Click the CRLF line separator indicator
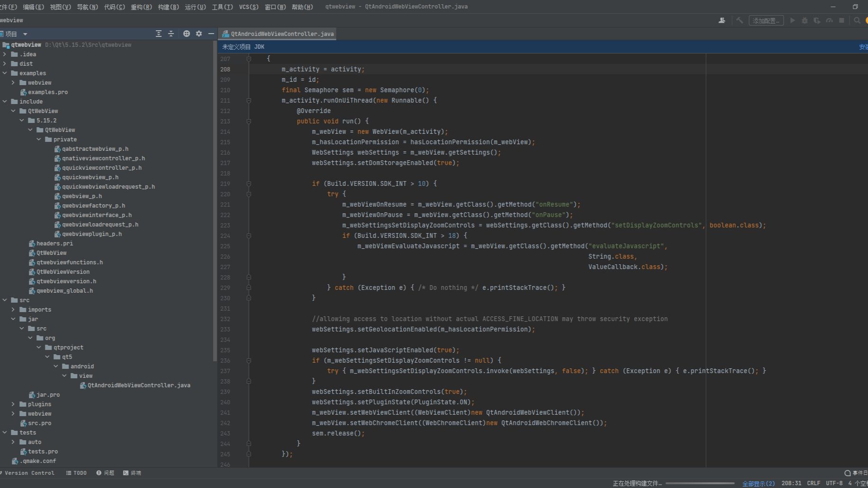 coord(813,483)
